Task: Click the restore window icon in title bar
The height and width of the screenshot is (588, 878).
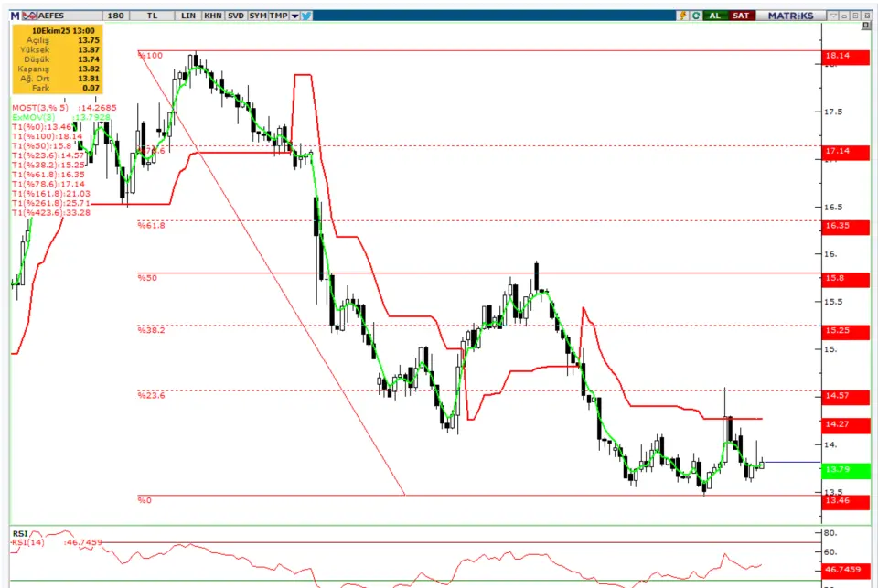Action: click(853, 16)
